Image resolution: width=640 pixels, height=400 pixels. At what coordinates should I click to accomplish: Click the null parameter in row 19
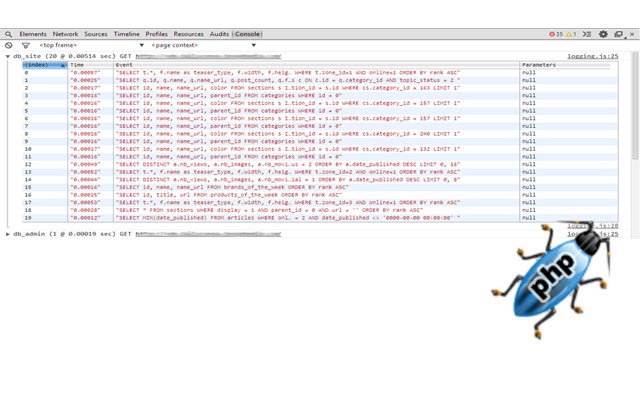pos(529,218)
